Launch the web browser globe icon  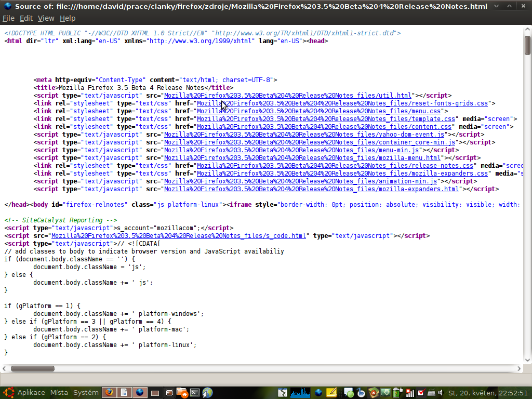click(x=207, y=393)
